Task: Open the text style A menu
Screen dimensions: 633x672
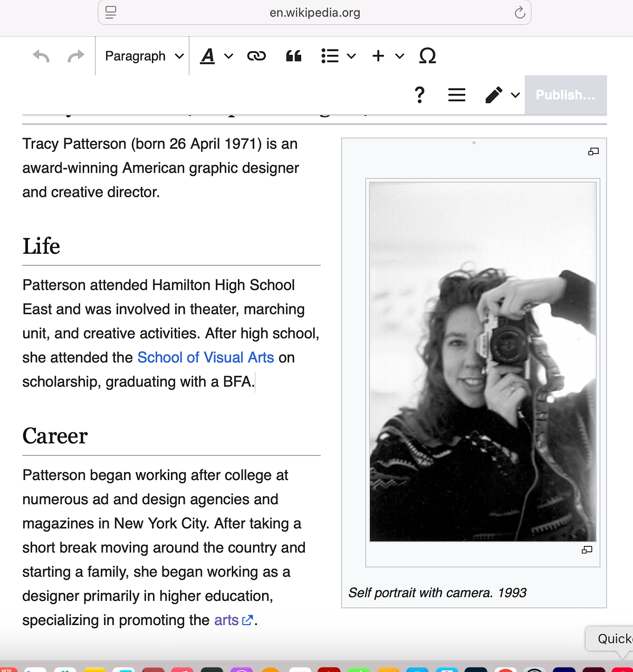Action: (x=208, y=56)
